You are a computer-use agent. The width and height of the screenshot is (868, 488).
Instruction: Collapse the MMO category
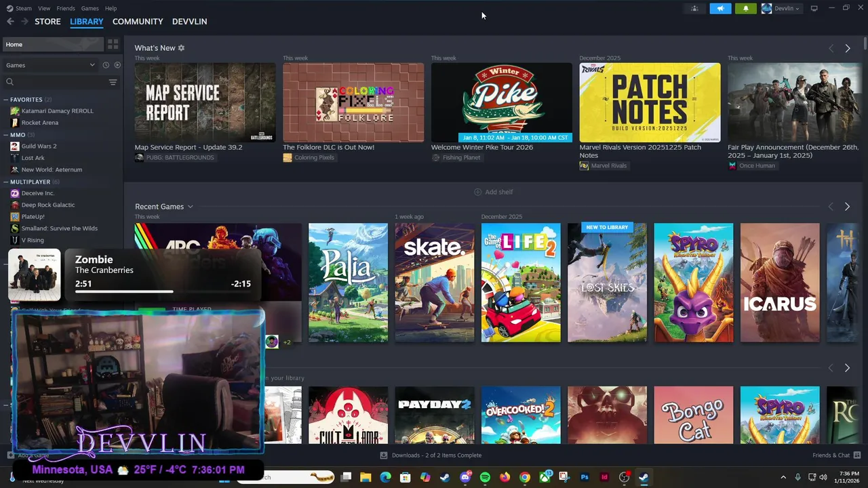point(5,135)
